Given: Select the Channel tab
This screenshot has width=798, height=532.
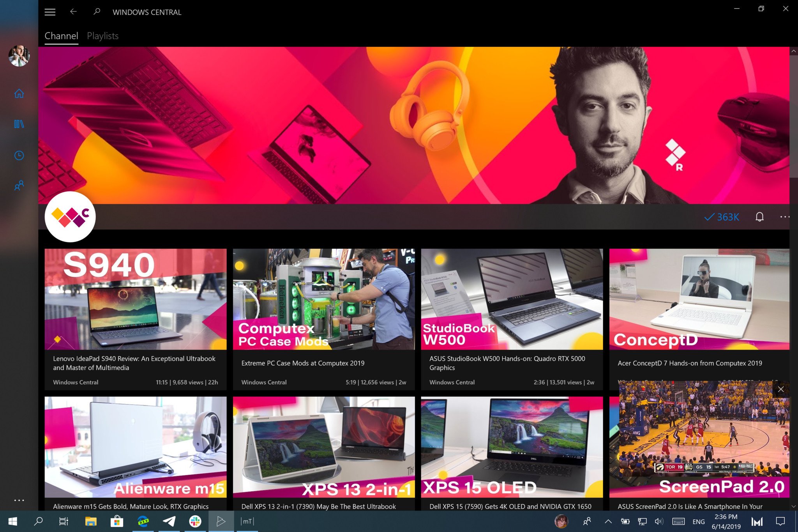Looking at the screenshot, I should click(61, 36).
